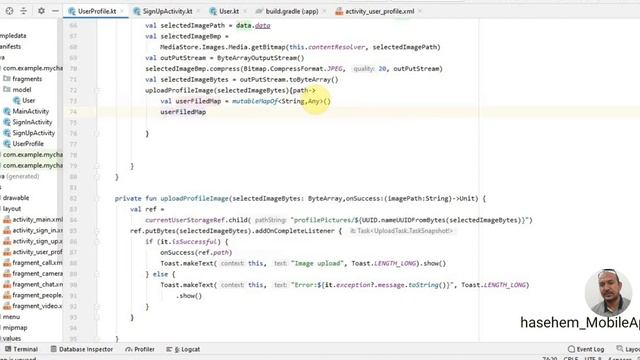Select the values folder in project tree
Screen dimensions: 640x360
pos(12,338)
